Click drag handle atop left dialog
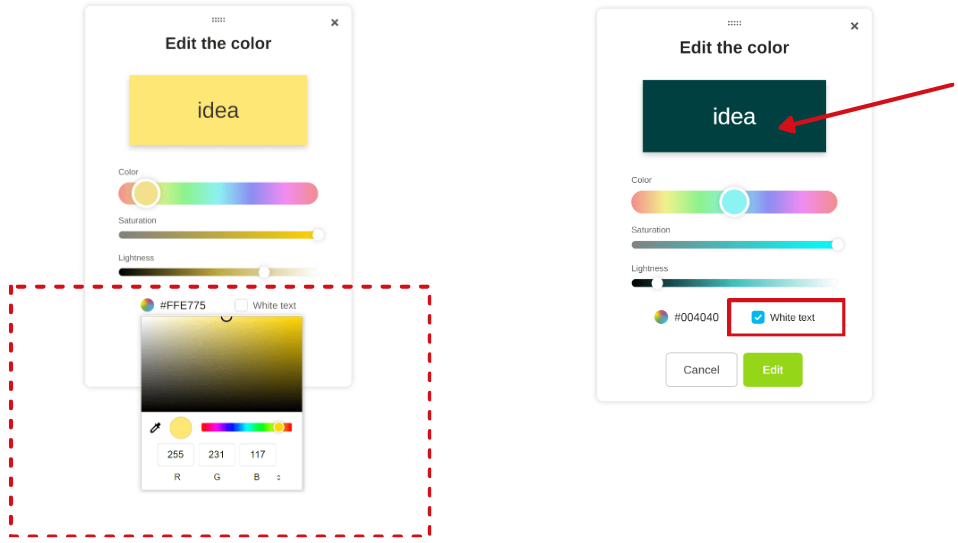The width and height of the screenshot is (958, 543). (218, 19)
